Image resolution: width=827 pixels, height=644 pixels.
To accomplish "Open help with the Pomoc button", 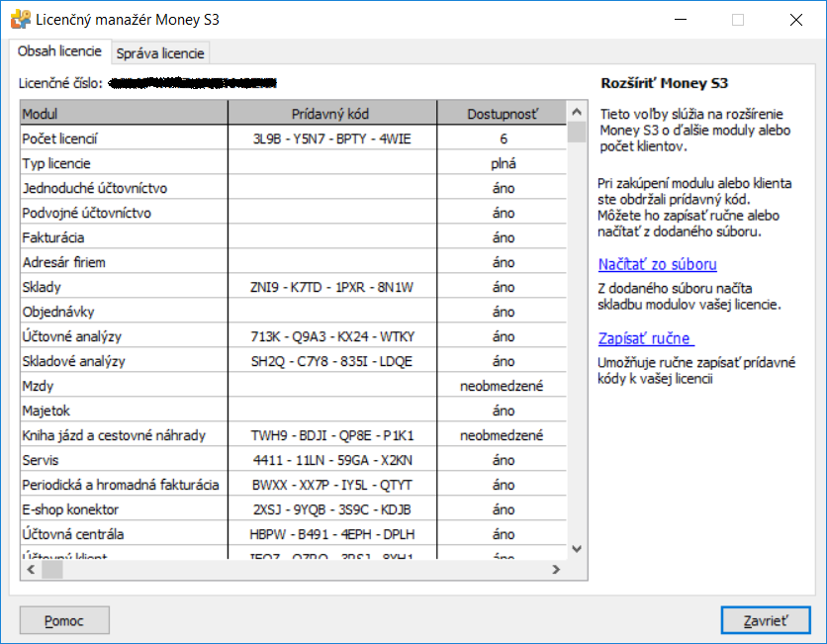I will coord(64,620).
